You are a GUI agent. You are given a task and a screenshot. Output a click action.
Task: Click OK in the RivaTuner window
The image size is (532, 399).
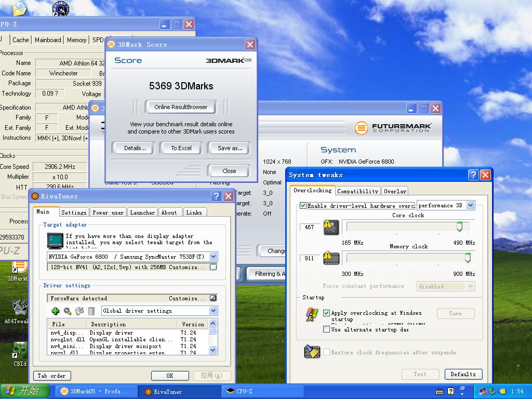pyautogui.click(x=170, y=376)
